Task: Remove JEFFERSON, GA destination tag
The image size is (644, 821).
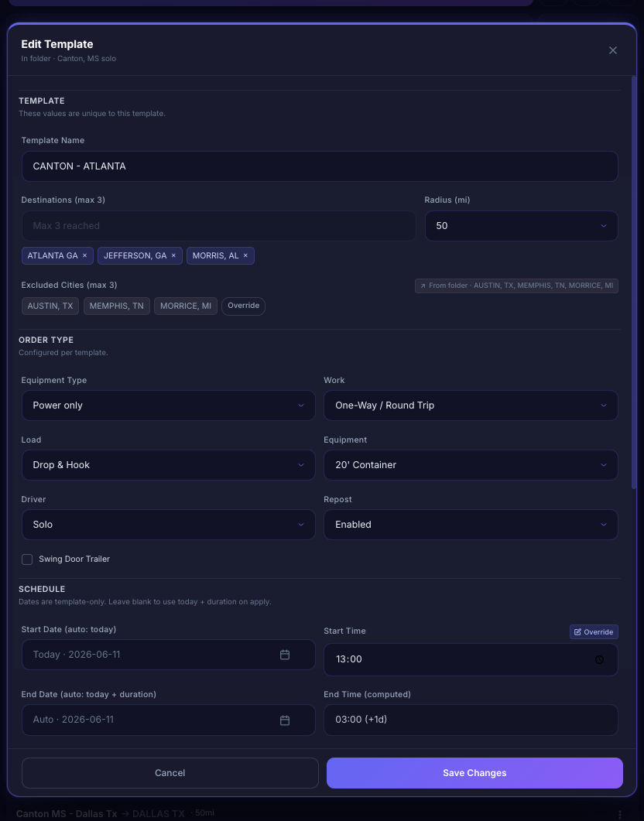Action: [173, 255]
